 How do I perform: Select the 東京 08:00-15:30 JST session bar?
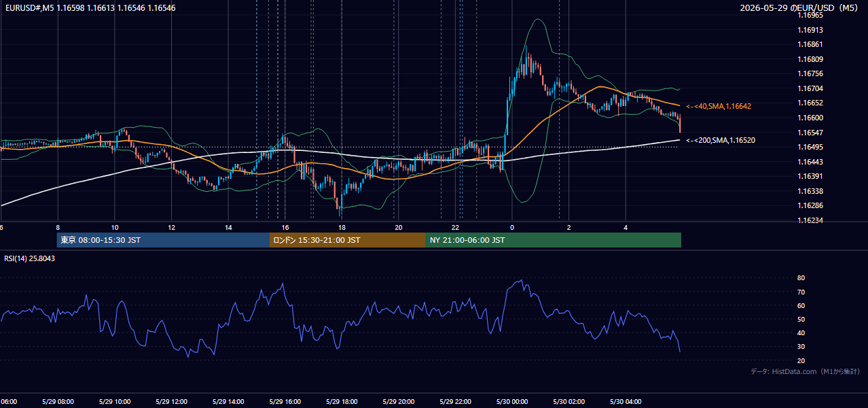click(163, 240)
